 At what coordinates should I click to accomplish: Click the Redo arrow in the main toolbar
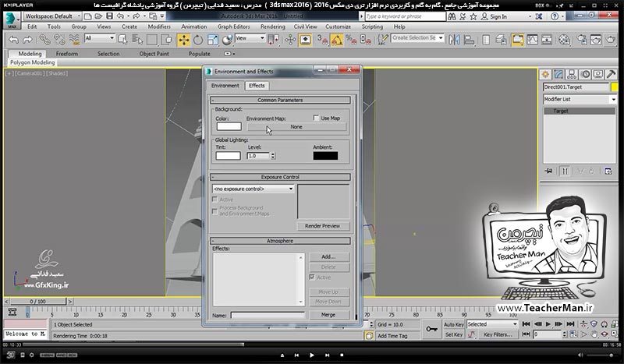(27, 40)
